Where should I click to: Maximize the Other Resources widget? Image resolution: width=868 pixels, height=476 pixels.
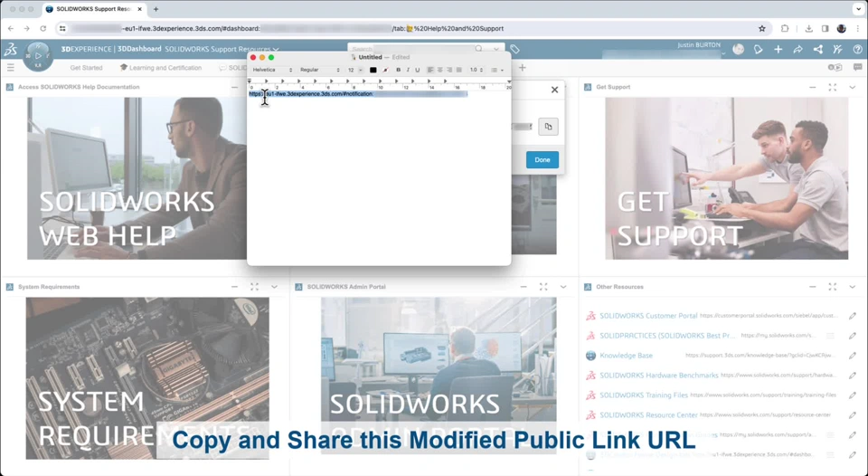coord(833,287)
